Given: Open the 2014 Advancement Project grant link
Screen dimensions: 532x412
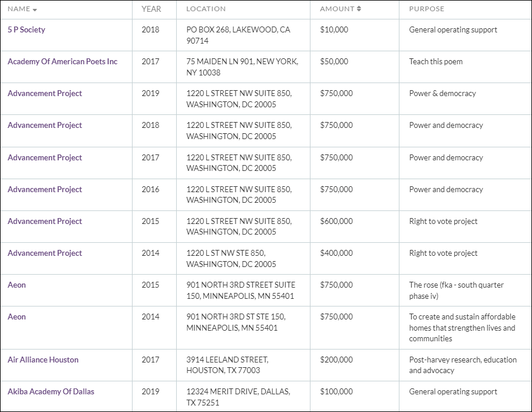Looking at the screenshot, I should [45, 253].
